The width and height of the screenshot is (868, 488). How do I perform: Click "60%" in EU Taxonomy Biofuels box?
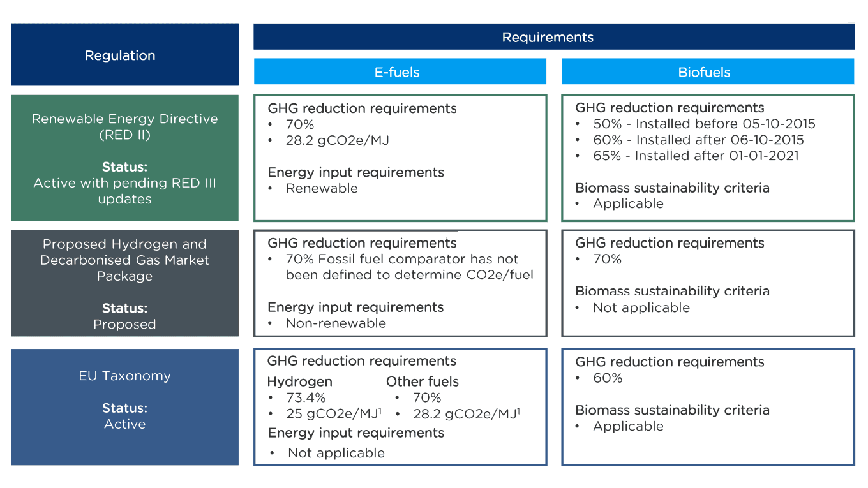pos(608,378)
